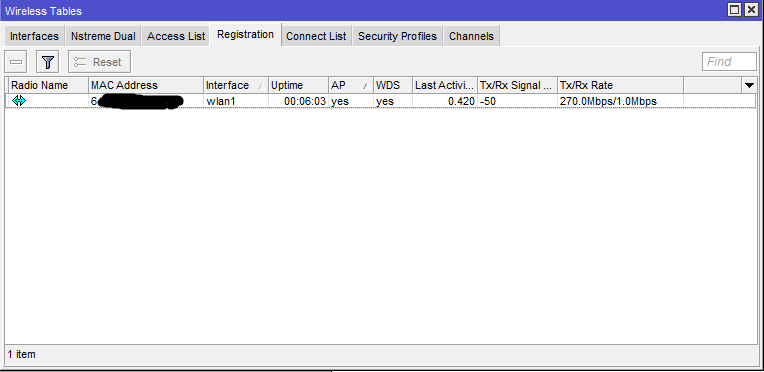Click the Reset button

coord(99,62)
